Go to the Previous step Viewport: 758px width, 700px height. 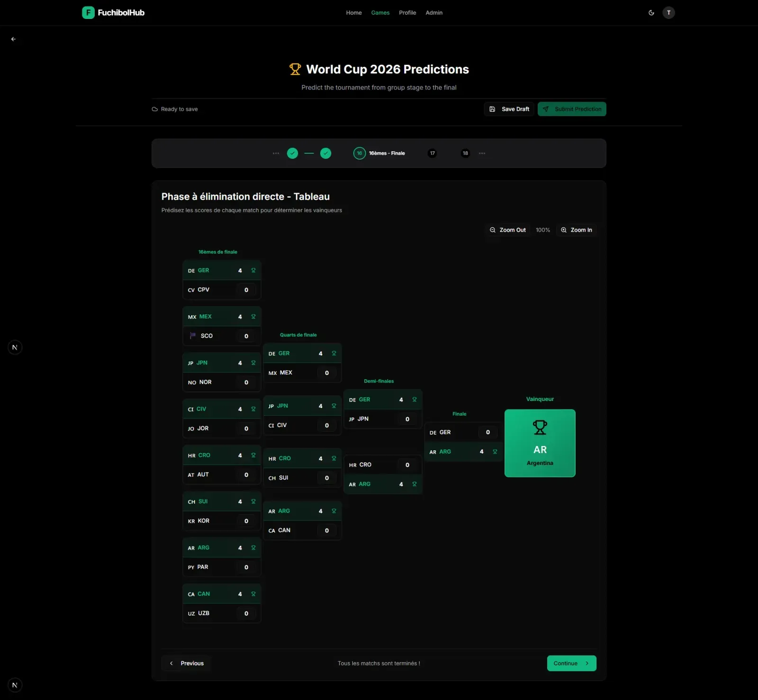click(x=187, y=663)
